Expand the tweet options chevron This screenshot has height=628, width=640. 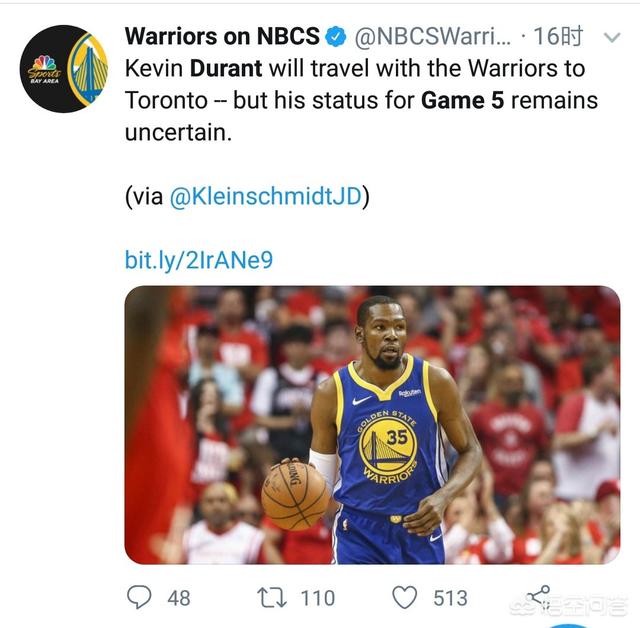613,38
